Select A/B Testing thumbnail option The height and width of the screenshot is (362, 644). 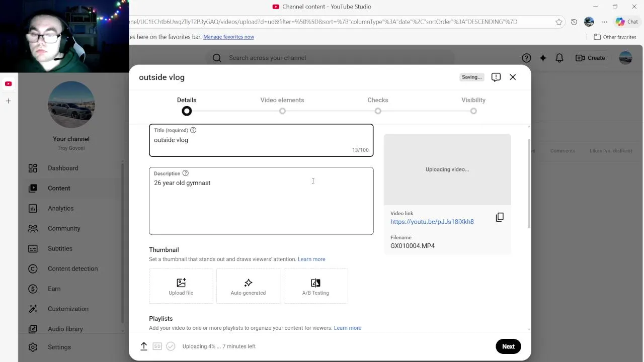click(315, 286)
